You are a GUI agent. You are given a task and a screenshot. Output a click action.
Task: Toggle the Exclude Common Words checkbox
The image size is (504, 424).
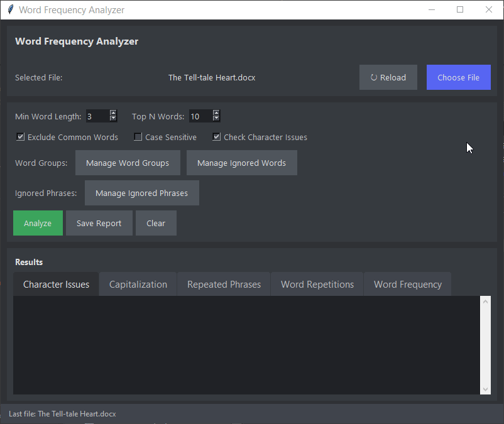pyautogui.click(x=21, y=137)
